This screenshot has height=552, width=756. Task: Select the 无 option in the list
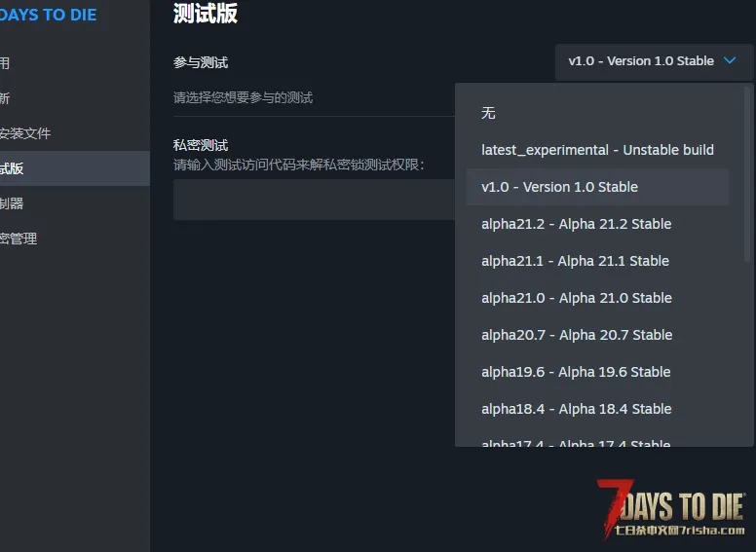coord(597,113)
